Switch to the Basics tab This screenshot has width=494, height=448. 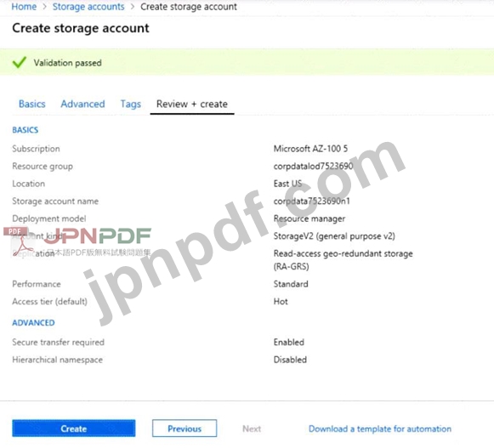pyautogui.click(x=31, y=104)
